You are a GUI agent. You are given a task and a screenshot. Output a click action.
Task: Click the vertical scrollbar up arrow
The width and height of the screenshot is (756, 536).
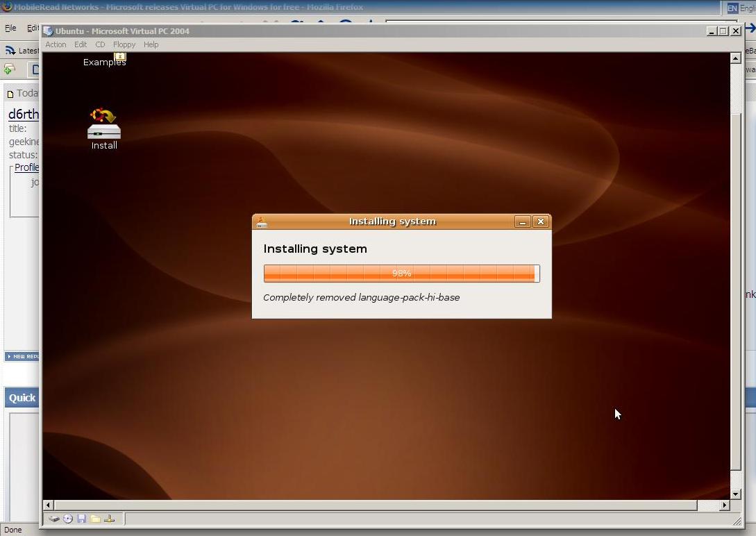735,58
